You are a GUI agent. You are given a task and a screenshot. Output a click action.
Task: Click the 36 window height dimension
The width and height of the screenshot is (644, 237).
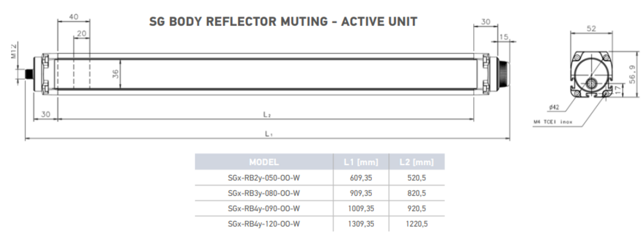[115, 74]
